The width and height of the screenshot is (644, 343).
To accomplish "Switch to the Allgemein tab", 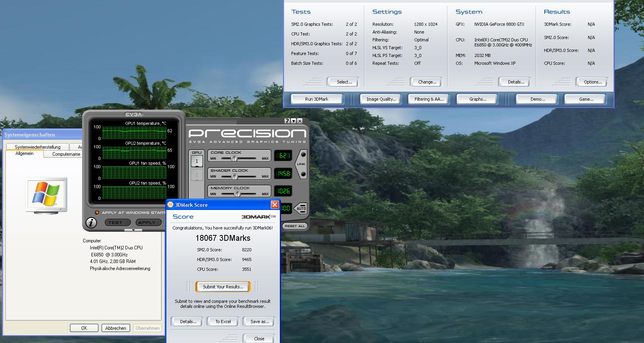I will pos(24,154).
